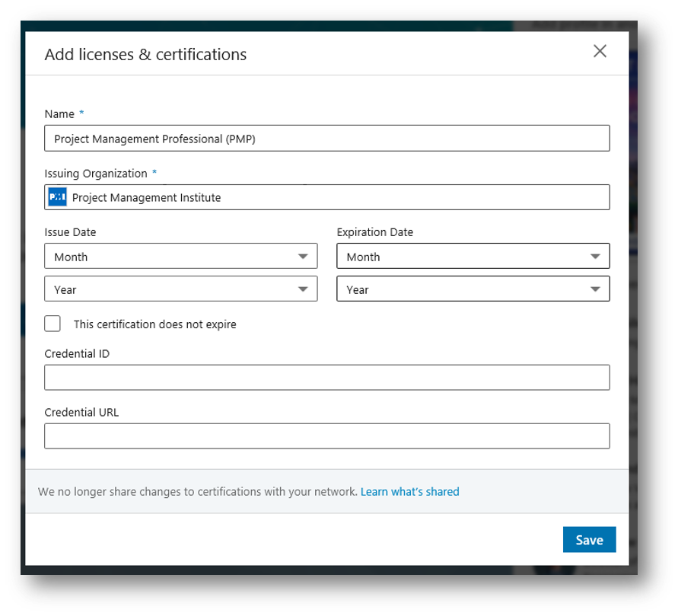This screenshot has width=678, height=616.
Task: Click the 'Issuing Organization' label
Action: coord(96,174)
